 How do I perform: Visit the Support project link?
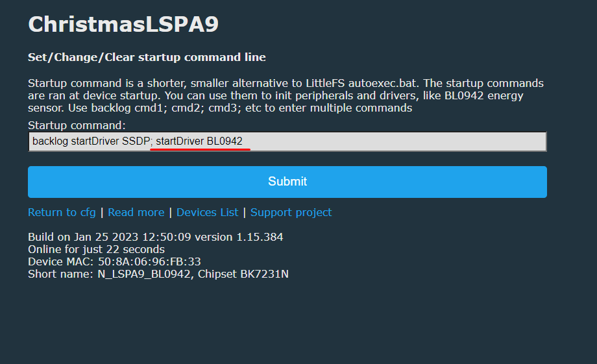pyautogui.click(x=291, y=212)
